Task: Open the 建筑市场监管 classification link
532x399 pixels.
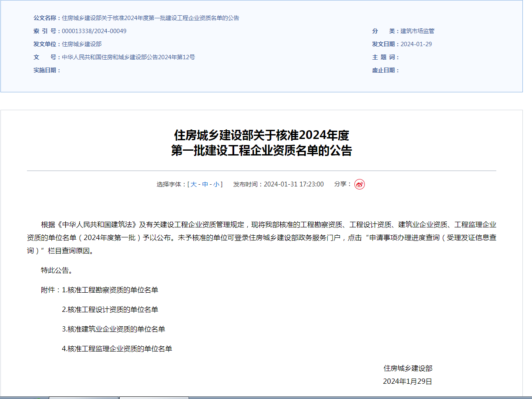Action: point(417,31)
